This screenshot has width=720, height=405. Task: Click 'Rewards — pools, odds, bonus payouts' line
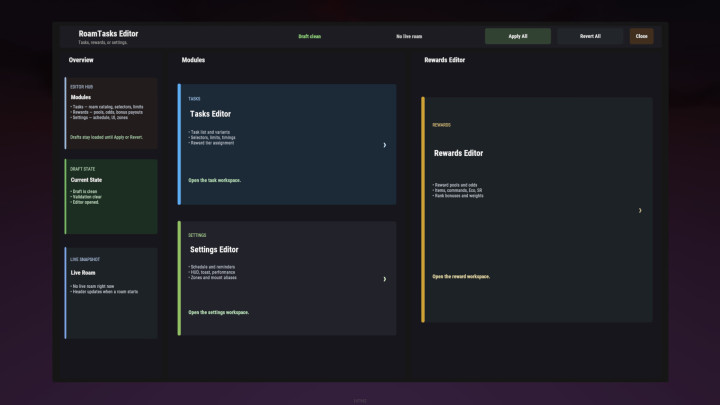click(x=106, y=112)
